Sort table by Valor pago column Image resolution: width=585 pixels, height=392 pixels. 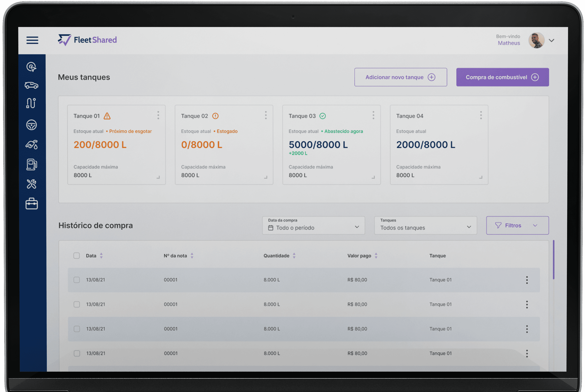pos(376,255)
